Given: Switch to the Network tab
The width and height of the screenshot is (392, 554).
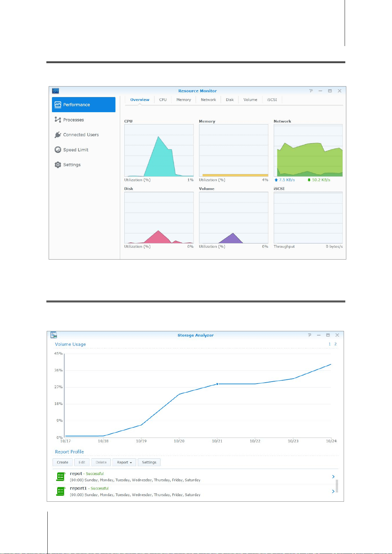Looking at the screenshot, I should 208,100.
